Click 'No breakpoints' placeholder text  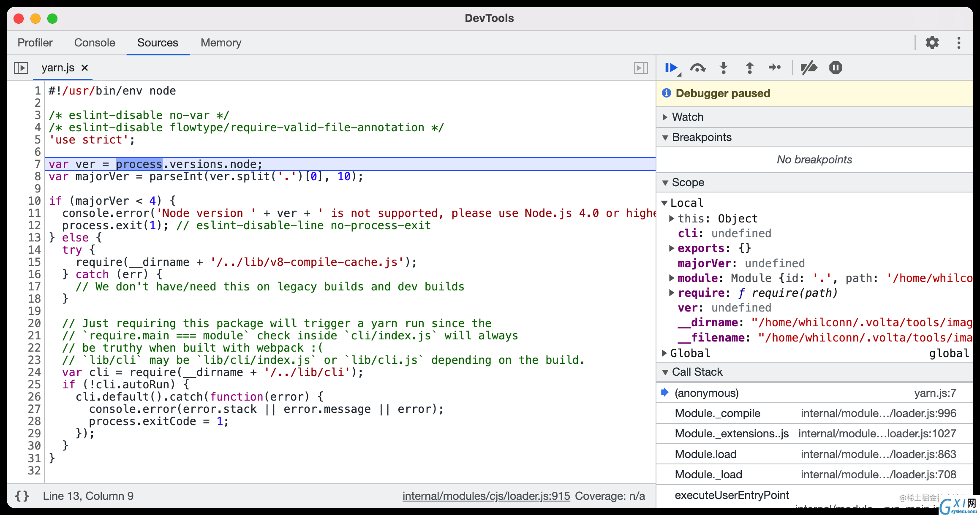pyautogui.click(x=814, y=160)
